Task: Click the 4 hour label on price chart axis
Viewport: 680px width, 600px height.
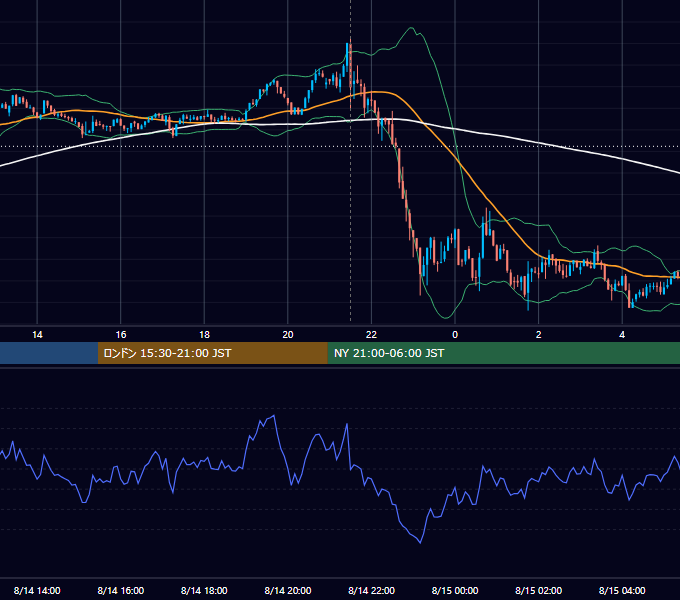Action: 622,335
